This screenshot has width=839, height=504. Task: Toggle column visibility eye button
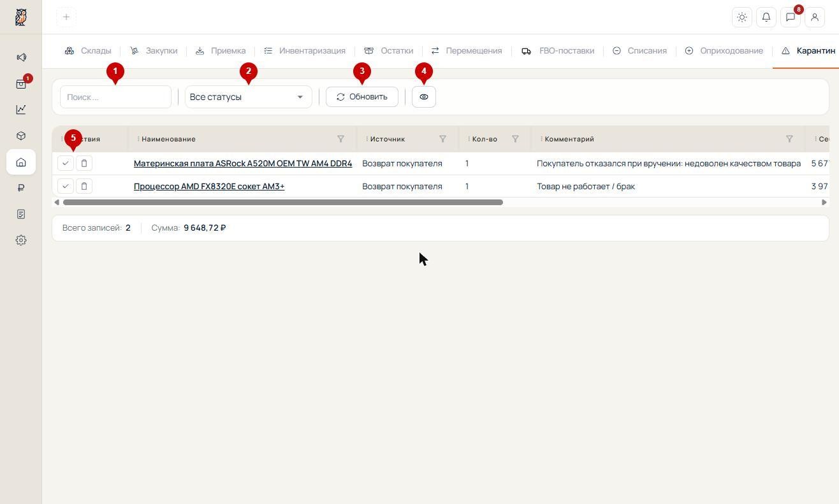tap(424, 97)
